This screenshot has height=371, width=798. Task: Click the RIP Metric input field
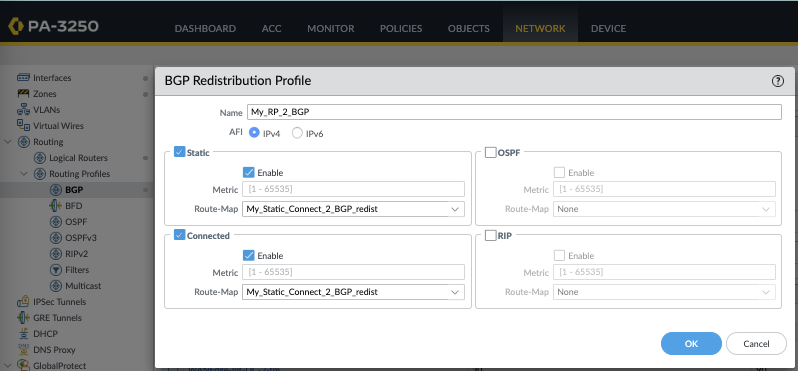pyautogui.click(x=664, y=272)
